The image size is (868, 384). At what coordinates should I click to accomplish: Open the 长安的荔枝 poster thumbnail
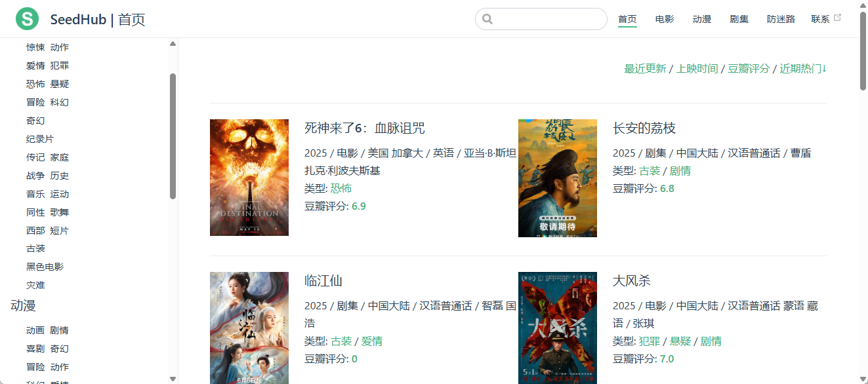coord(558,178)
